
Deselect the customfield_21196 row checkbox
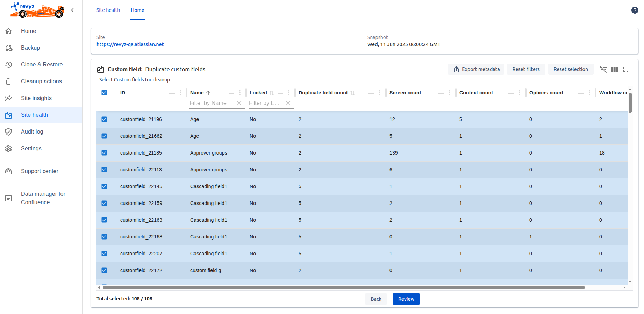(x=104, y=119)
